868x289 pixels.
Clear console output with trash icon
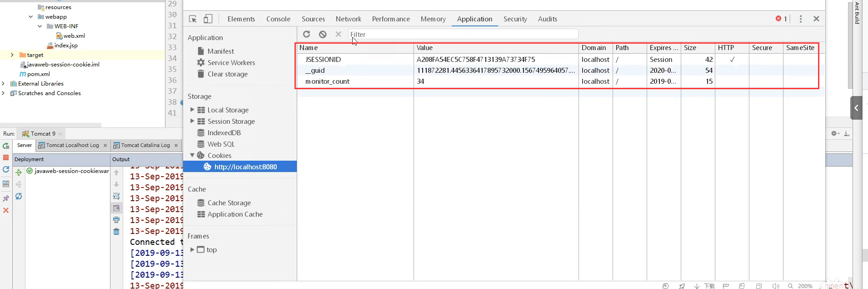(116, 232)
